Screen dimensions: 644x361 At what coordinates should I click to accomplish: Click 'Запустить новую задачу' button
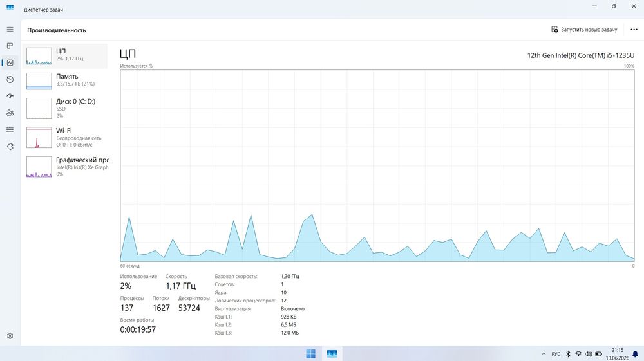584,30
